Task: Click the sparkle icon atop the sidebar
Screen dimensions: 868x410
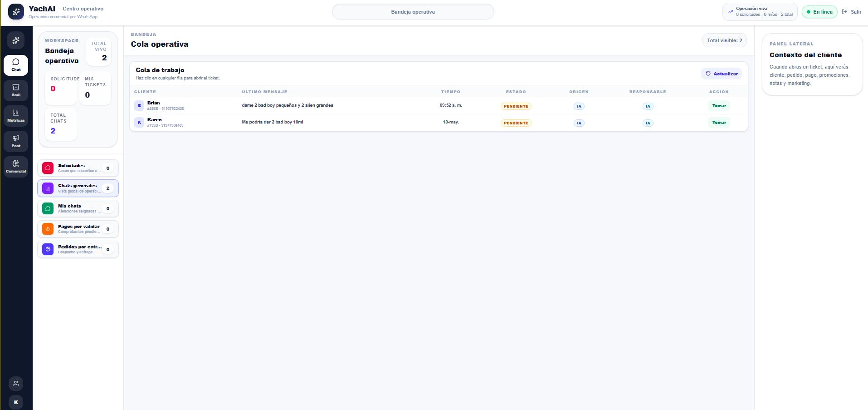Action: coord(16,40)
